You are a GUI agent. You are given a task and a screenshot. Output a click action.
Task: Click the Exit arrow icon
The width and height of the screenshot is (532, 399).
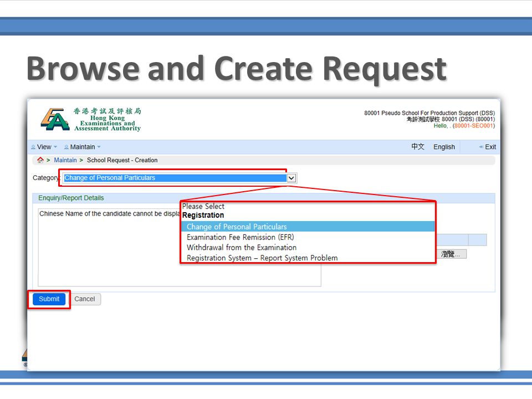tap(481, 147)
